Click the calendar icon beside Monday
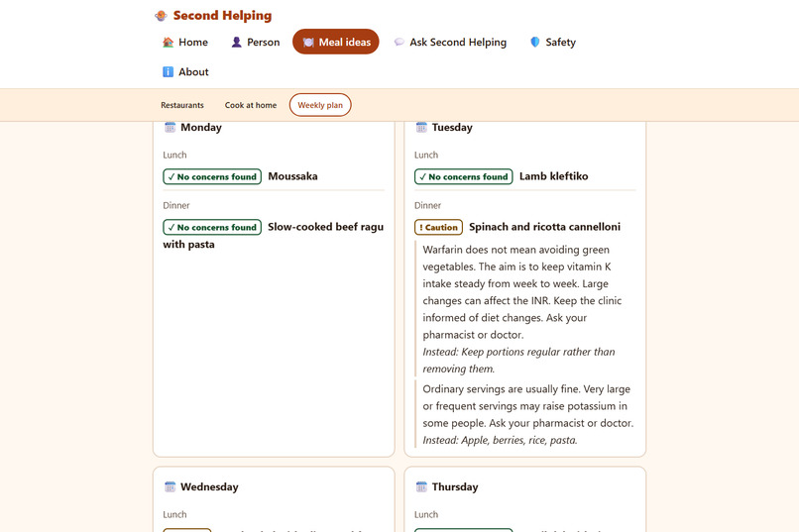 coord(171,127)
